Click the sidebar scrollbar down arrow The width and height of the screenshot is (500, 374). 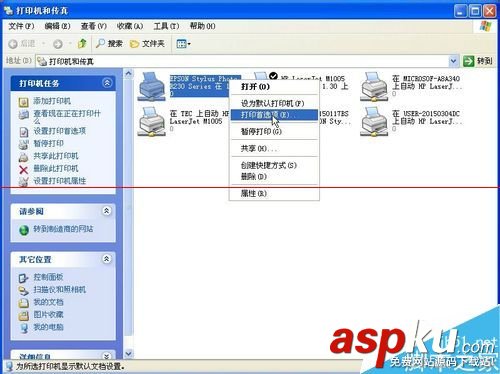(x=128, y=353)
